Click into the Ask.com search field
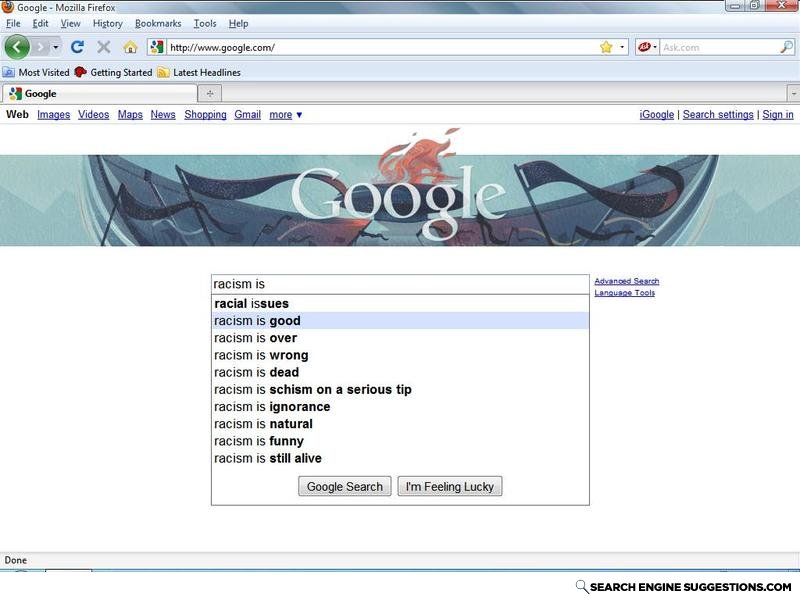Viewport: 800px width, 598px height. 719,47
